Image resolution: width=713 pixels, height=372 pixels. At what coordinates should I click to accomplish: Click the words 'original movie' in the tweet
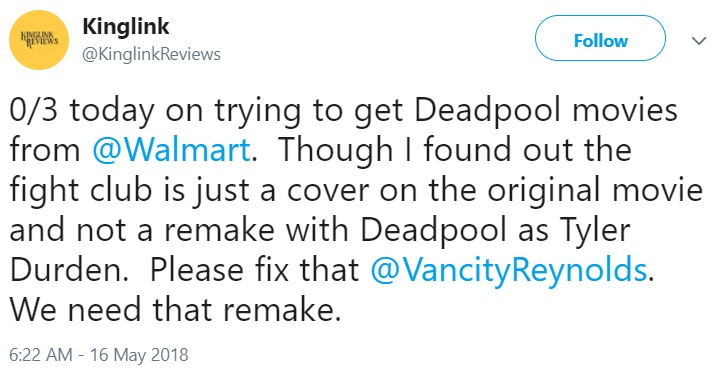click(595, 190)
